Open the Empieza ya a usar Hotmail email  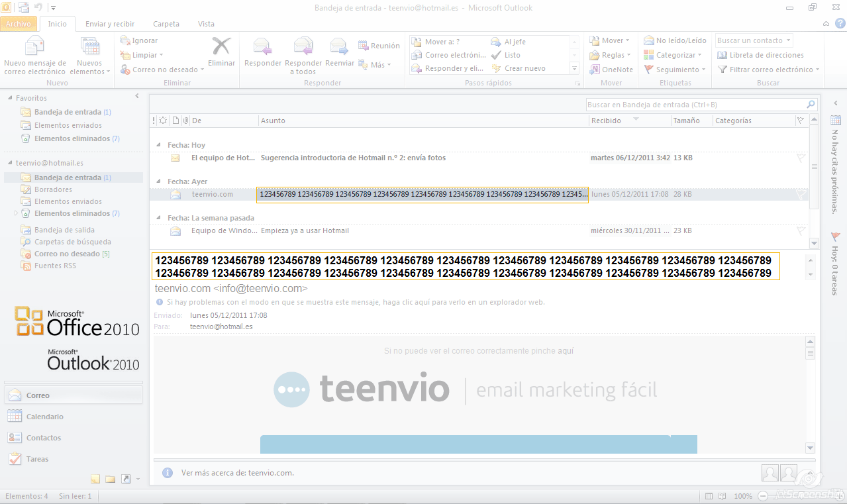479,230
